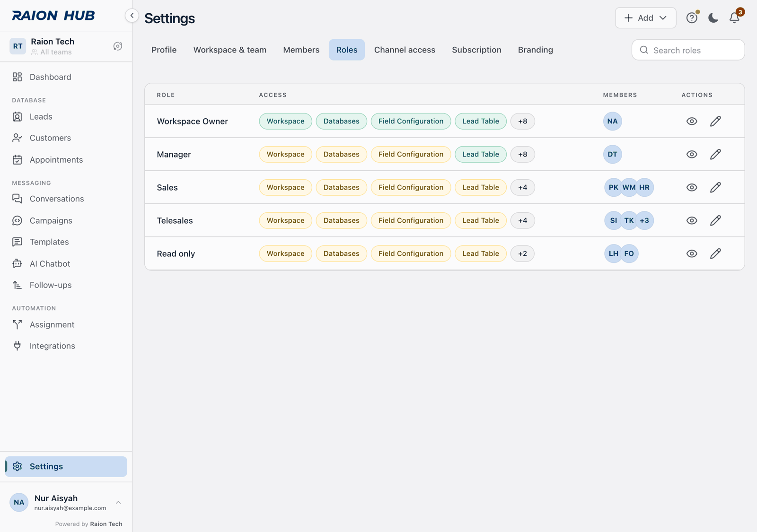Click the Raion Tech footer link
Screen dimensions: 757x532
(x=106, y=524)
